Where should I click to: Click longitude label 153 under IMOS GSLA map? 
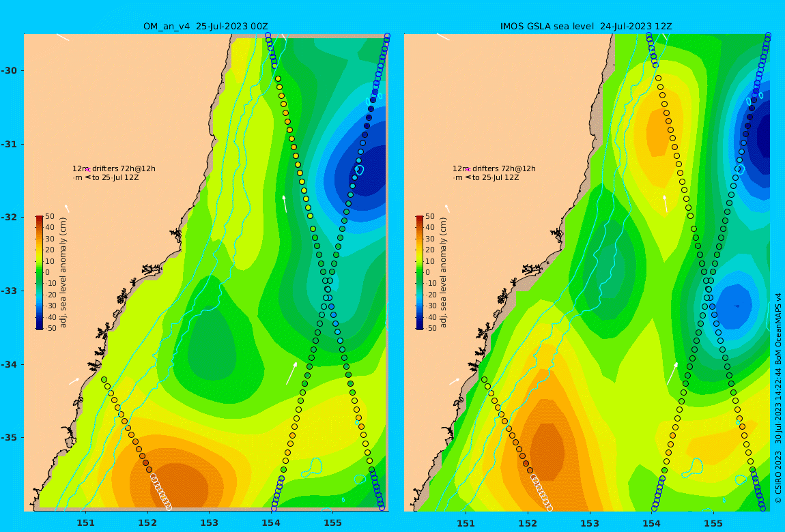590,523
